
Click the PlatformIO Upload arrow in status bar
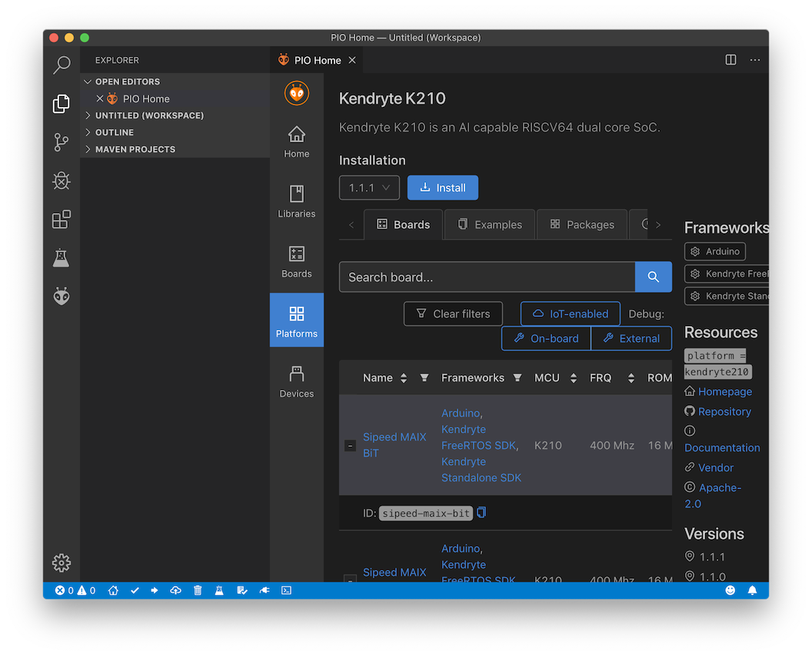155,590
